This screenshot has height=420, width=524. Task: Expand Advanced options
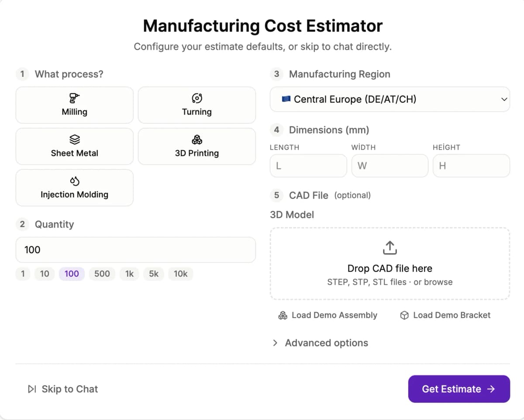coord(320,343)
